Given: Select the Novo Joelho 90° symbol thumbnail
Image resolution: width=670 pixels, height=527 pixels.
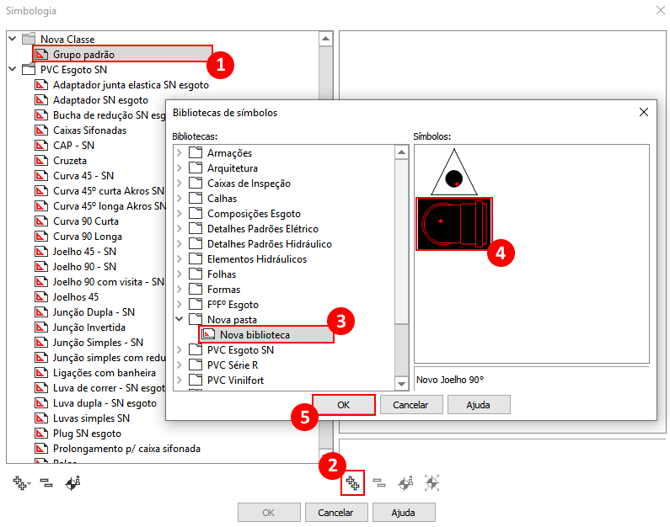Looking at the screenshot, I should [x=453, y=223].
